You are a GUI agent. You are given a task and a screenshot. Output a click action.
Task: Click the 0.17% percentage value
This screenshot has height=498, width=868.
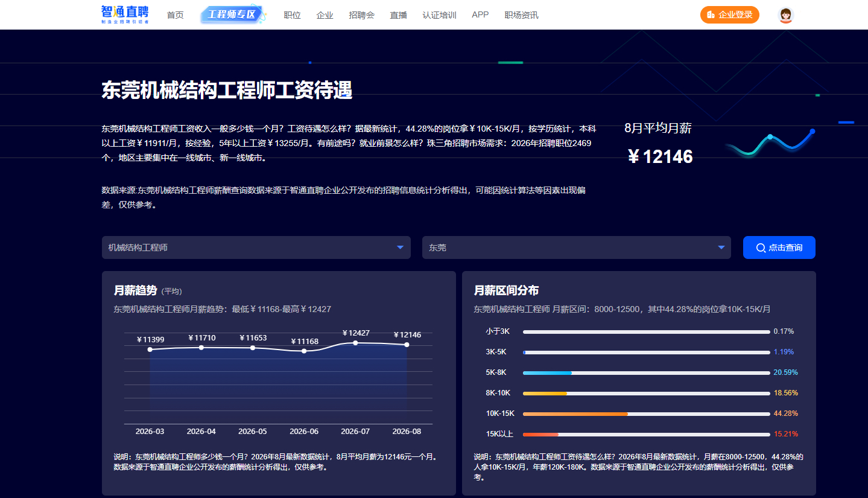[784, 331]
